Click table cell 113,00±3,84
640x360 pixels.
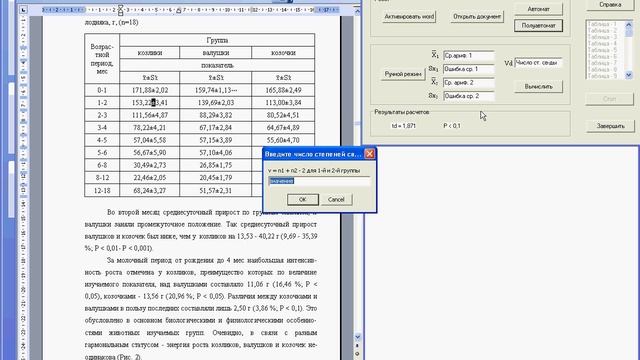point(283,103)
